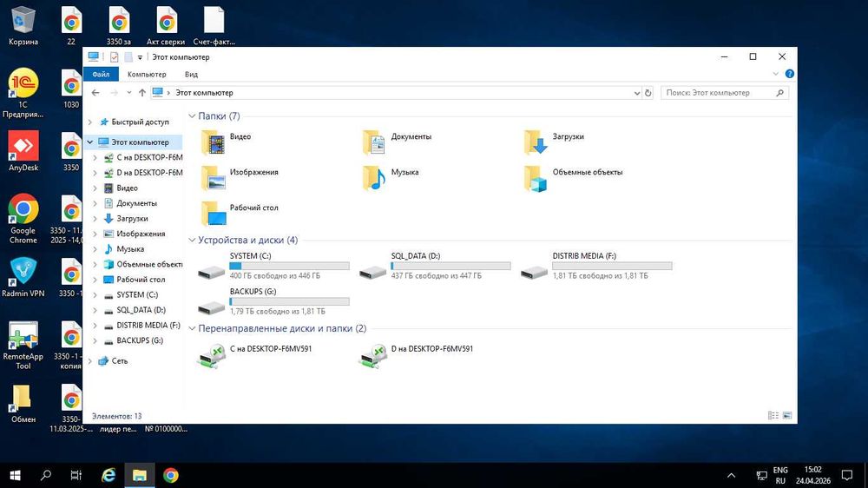Image resolution: width=868 pixels, height=488 pixels.
Task: Open Счет-факт... file on desktop
Action: (x=214, y=26)
